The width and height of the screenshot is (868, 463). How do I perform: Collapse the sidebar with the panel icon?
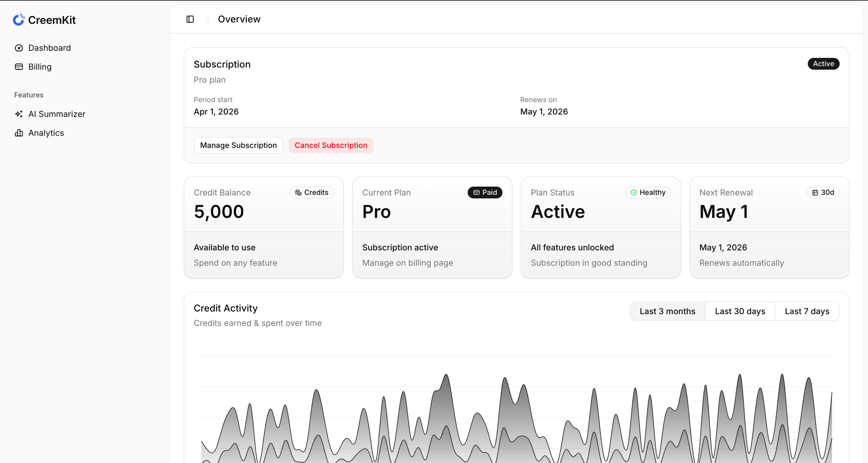click(x=190, y=19)
